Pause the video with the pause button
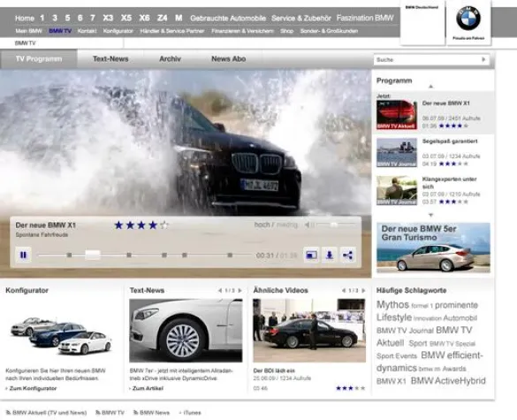Screen dimensions: 517x420 pos(23,255)
